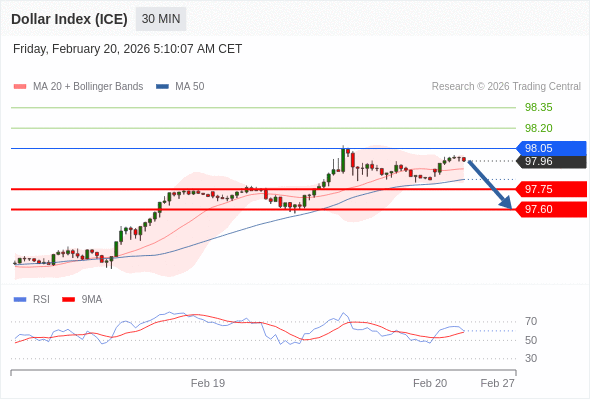Click the Feb 19 date axis label
The width and height of the screenshot is (590, 400).
[208, 383]
